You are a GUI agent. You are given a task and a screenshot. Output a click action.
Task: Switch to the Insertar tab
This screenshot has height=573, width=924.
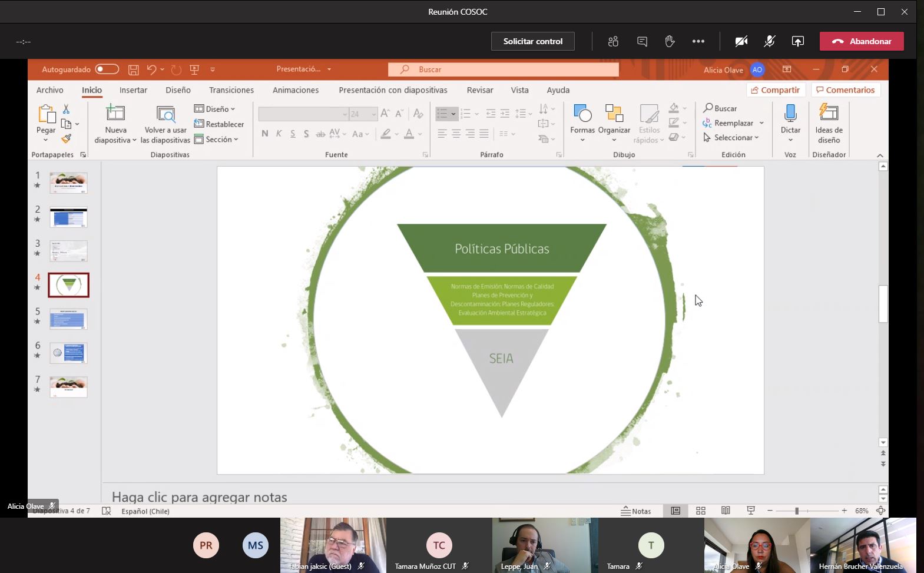click(x=133, y=90)
